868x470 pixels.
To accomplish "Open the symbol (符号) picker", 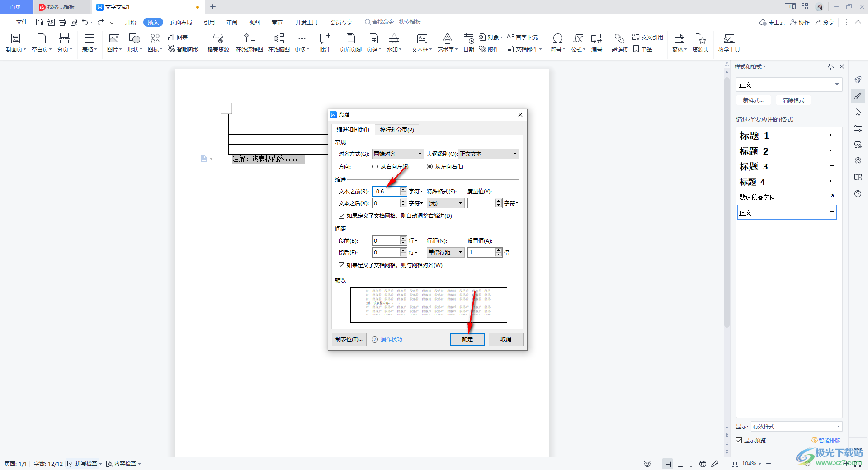I will [x=557, y=43].
